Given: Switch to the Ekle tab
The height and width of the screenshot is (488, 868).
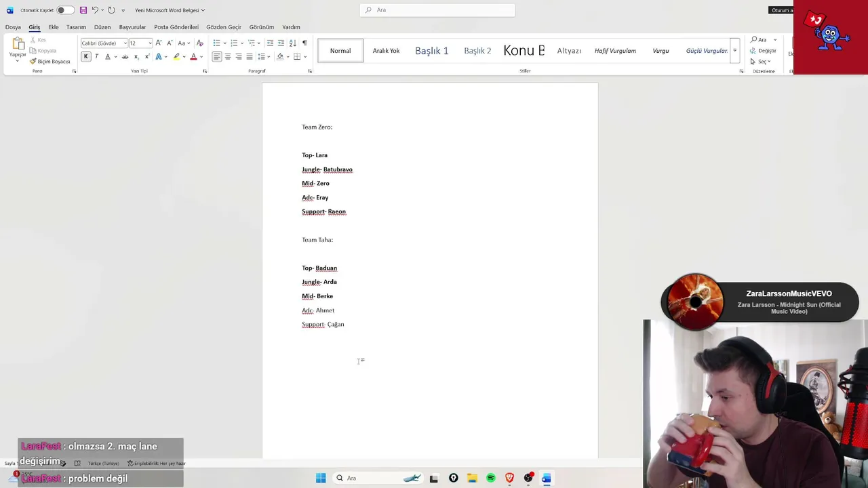Looking at the screenshot, I should tap(54, 27).
